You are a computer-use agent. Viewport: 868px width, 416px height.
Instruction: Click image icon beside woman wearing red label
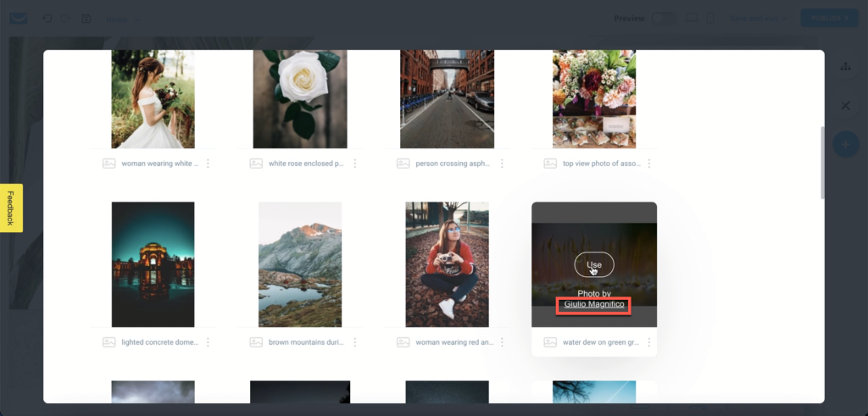(403, 342)
